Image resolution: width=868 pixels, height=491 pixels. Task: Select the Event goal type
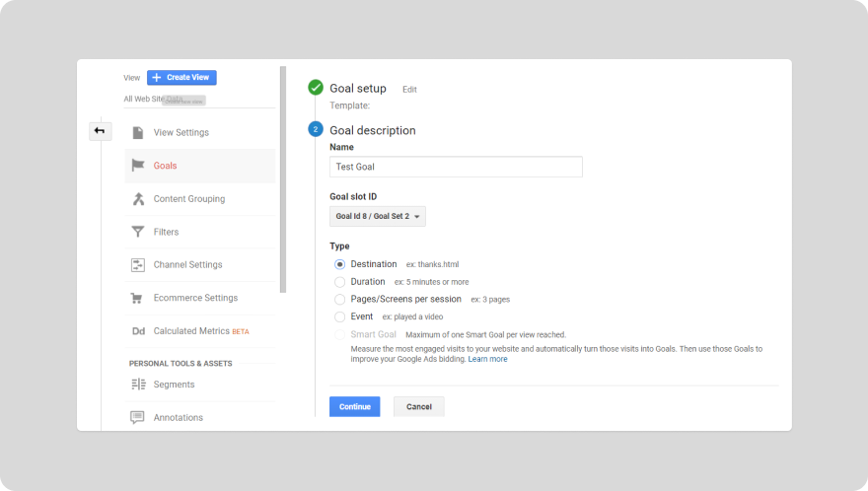tap(340, 316)
